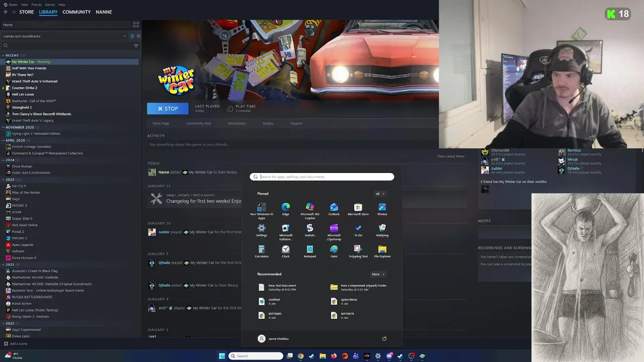Open the Support link
The width and height of the screenshot is (644, 362).
click(x=296, y=123)
